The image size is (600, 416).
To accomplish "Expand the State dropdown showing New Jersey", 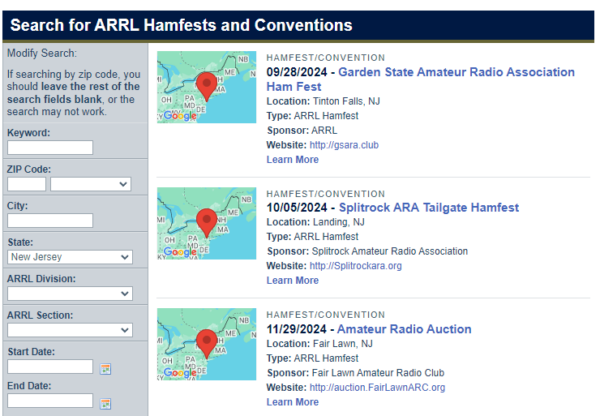I will (x=69, y=257).
